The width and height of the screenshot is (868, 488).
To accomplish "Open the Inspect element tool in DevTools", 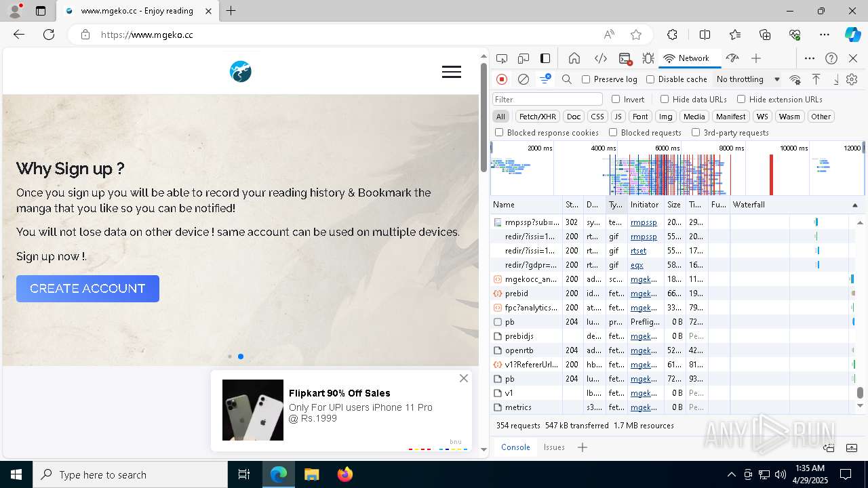I will pos(502,58).
